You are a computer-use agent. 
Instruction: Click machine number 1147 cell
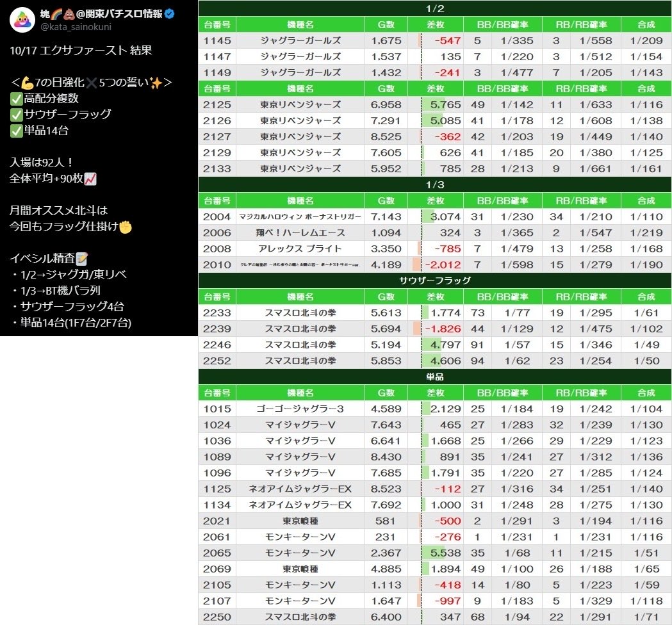click(x=217, y=56)
